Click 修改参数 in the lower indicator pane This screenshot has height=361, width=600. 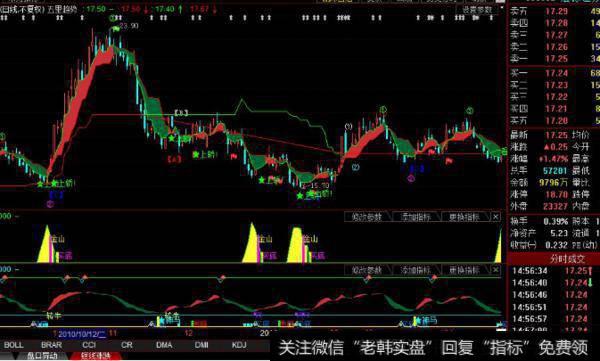coord(367,270)
